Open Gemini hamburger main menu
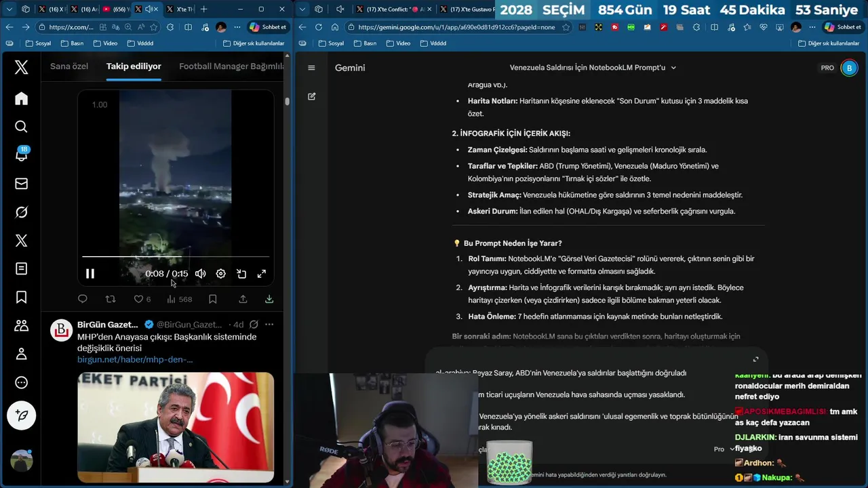 [x=311, y=68]
